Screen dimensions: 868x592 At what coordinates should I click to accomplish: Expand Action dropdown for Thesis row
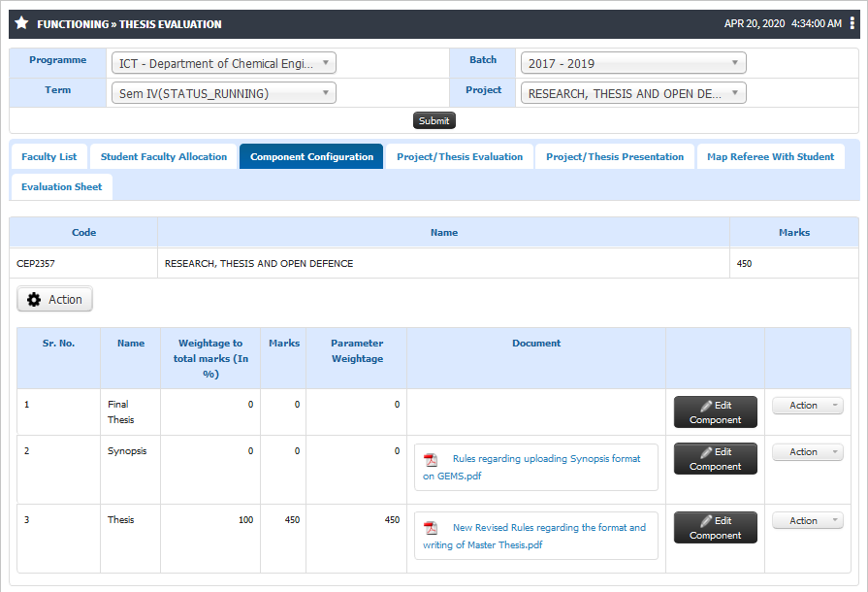coord(808,520)
